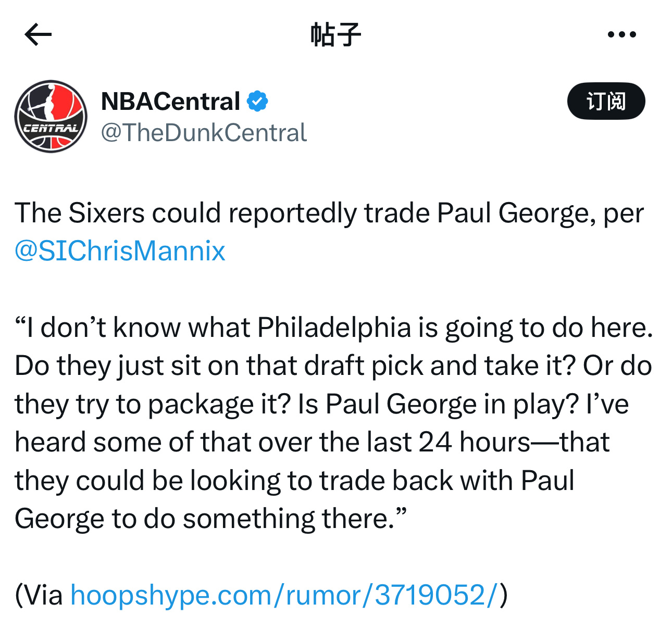Open the @SIChrisMannix mention
The height and width of the screenshot is (641, 672).
(x=120, y=251)
